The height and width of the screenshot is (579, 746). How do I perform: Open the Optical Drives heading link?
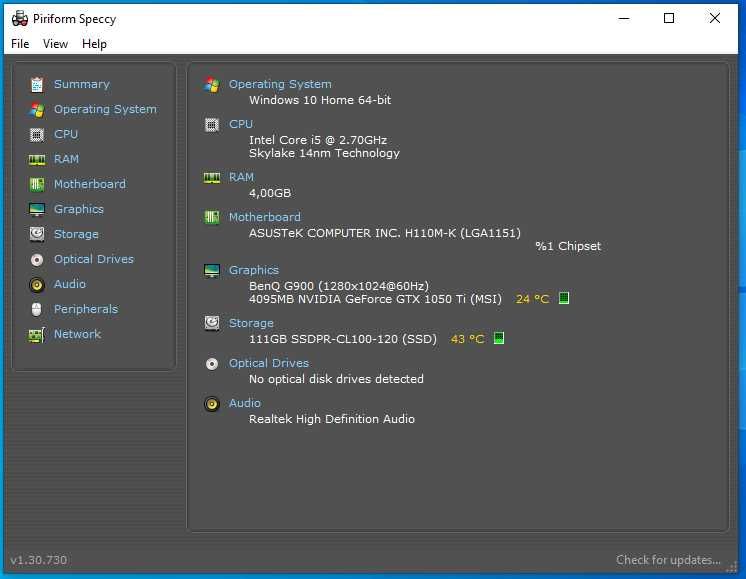(x=269, y=363)
